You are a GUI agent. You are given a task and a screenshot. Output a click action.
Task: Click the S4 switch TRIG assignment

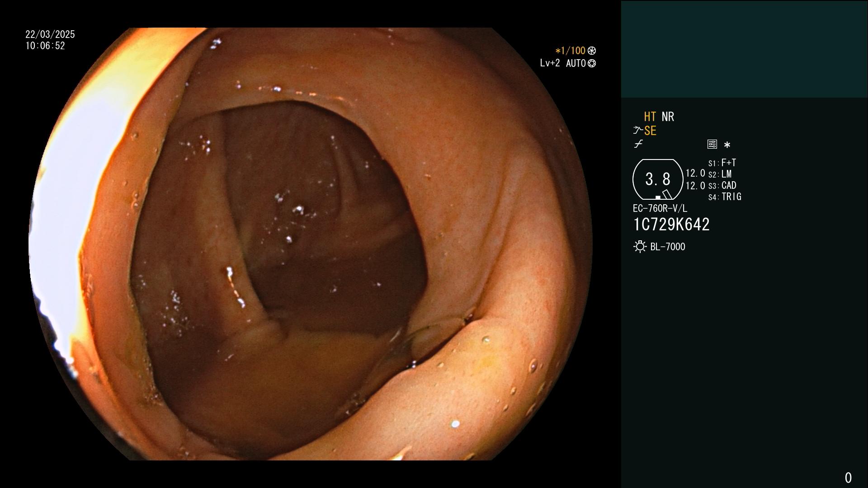(x=725, y=197)
